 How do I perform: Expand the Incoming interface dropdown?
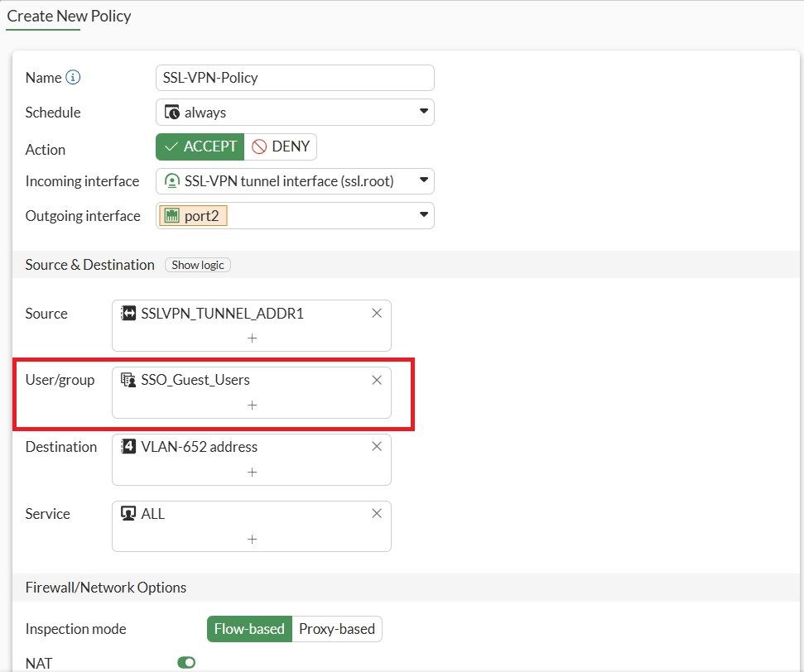pyautogui.click(x=424, y=180)
